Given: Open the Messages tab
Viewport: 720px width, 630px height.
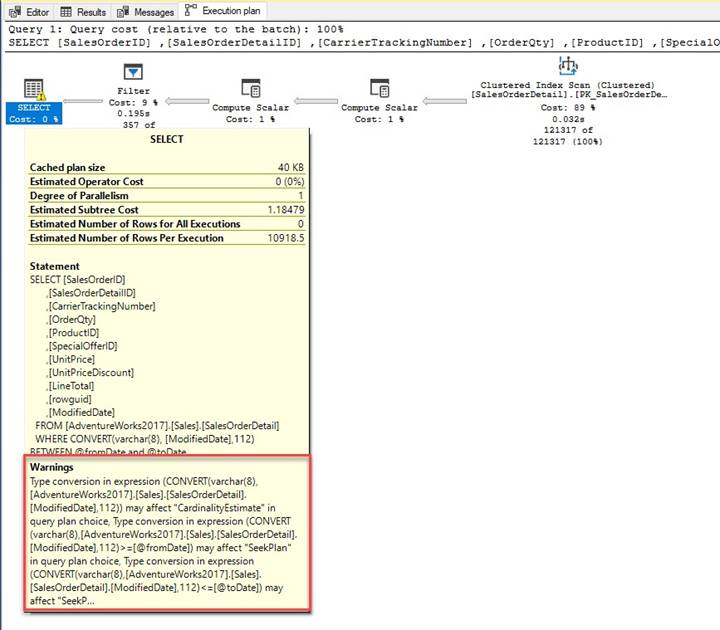Looking at the screenshot, I should coord(145,12).
